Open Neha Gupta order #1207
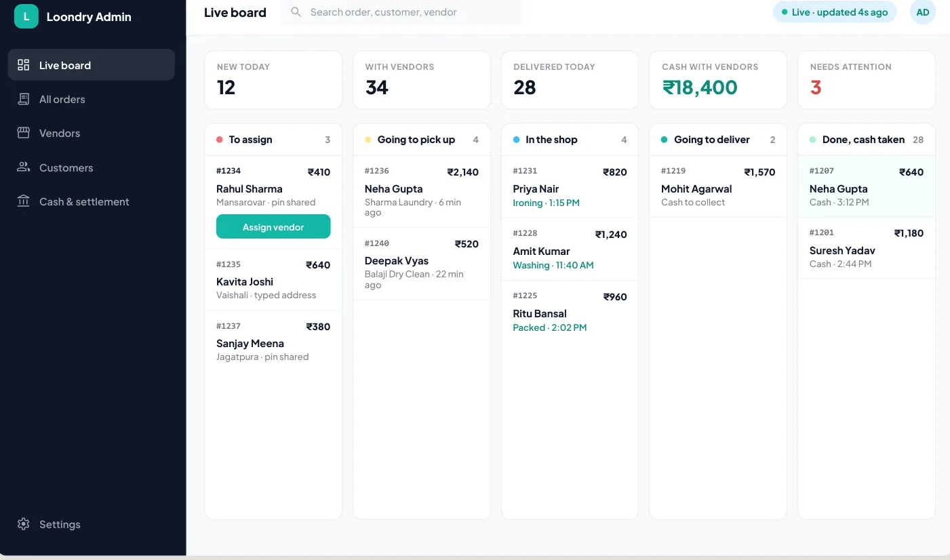Image resolution: width=950 pixels, height=560 pixels. coord(867,187)
